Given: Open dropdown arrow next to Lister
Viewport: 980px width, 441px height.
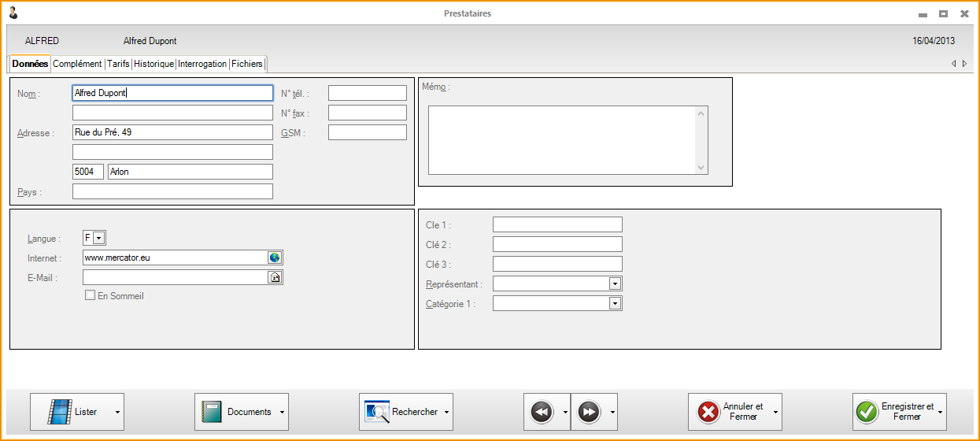Looking at the screenshot, I should (x=117, y=412).
